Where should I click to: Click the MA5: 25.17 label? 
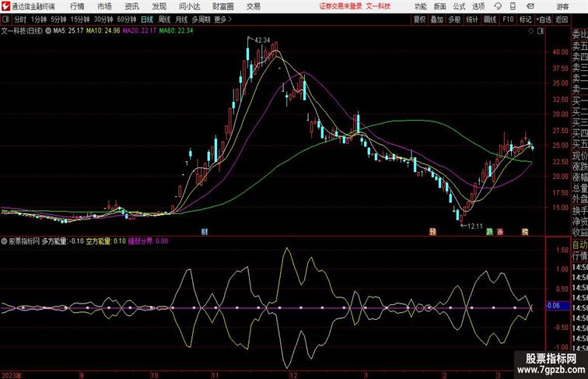coord(68,31)
